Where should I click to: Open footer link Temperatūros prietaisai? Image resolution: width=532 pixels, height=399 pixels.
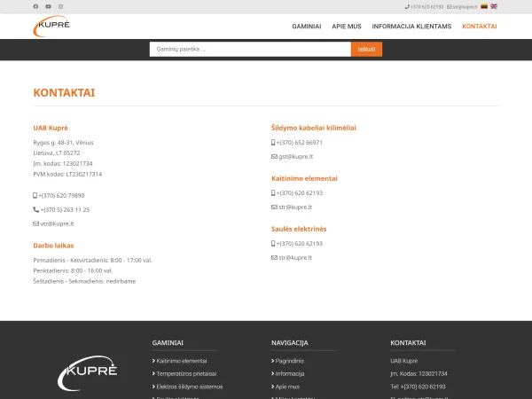click(x=184, y=374)
